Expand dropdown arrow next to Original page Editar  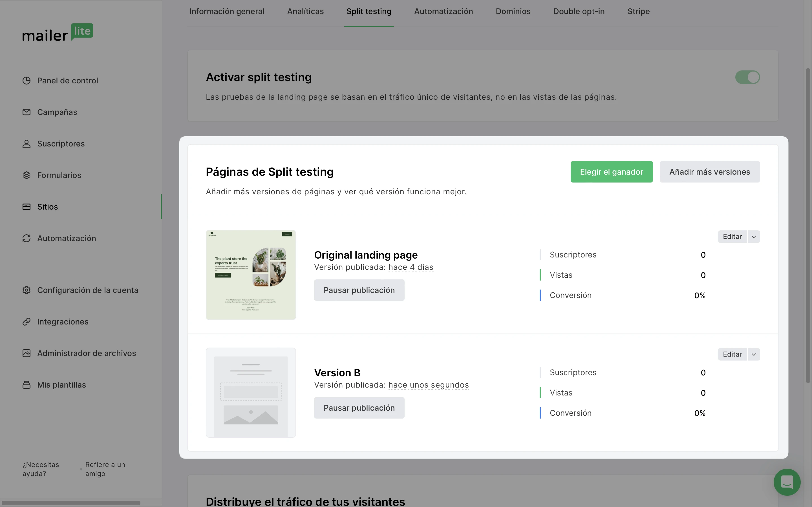754,237
